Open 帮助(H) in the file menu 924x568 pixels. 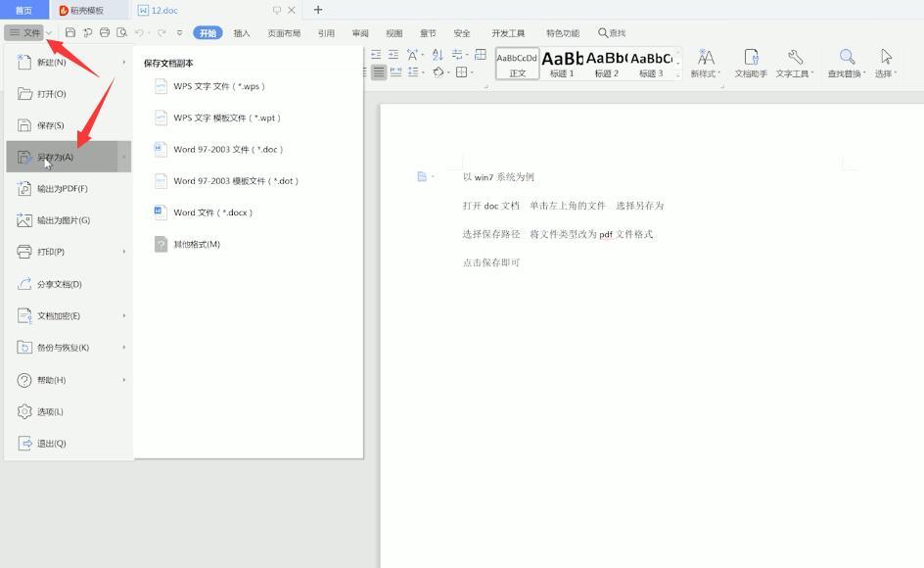[x=69, y=380]
